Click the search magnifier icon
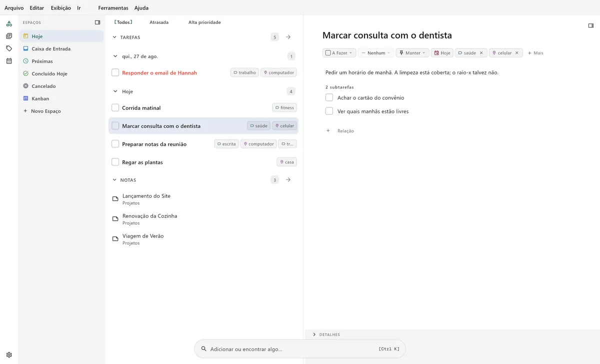 (203, 349)
